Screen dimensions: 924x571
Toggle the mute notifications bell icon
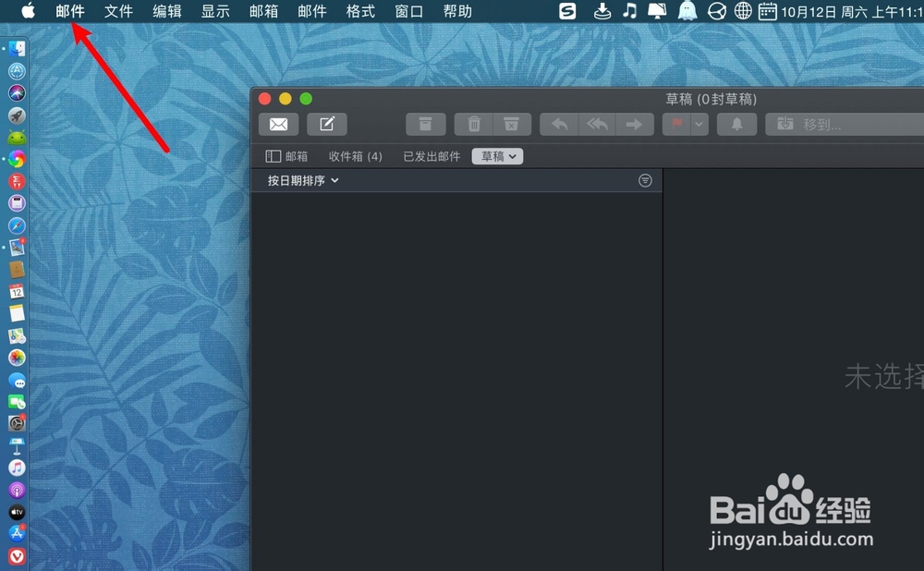pos(736,124)
